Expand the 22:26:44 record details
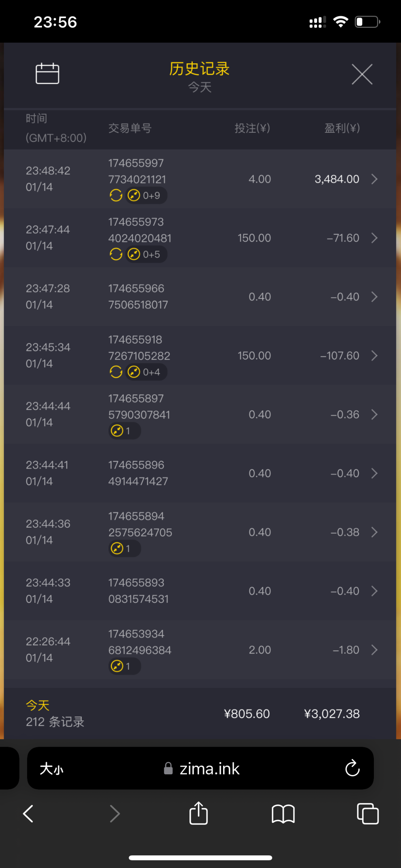Image resolution: width=401 pixels, height=868 pixels. (375, 650)
